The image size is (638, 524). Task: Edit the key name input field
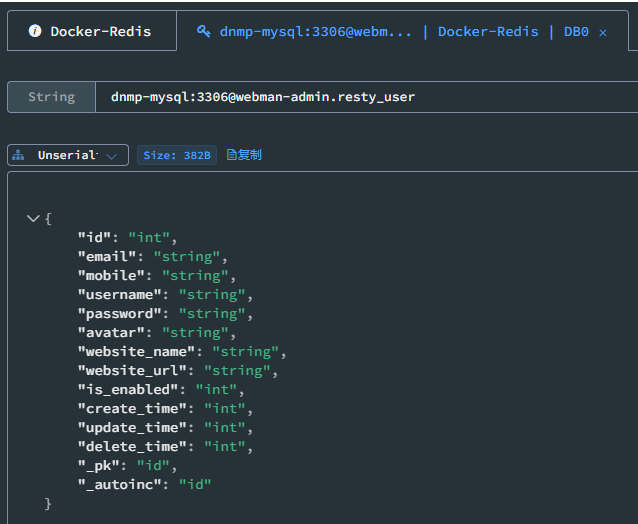click(366, 97)
